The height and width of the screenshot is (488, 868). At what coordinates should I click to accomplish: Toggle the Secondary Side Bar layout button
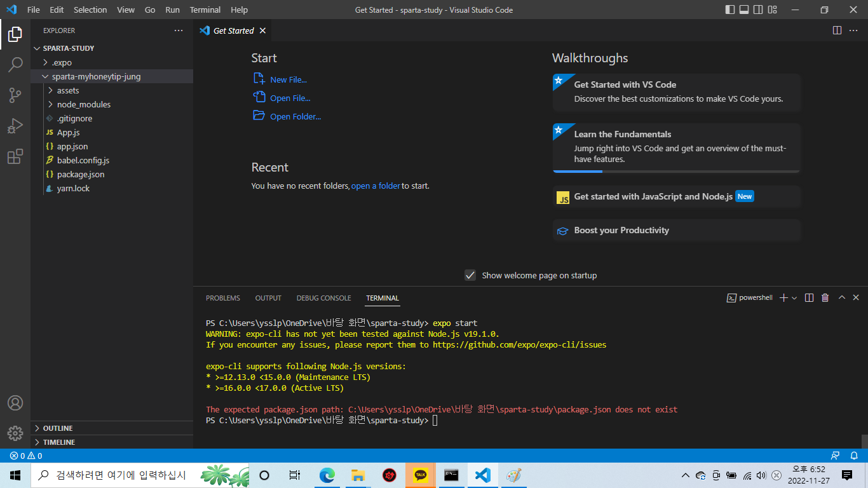tap(758, 10)
